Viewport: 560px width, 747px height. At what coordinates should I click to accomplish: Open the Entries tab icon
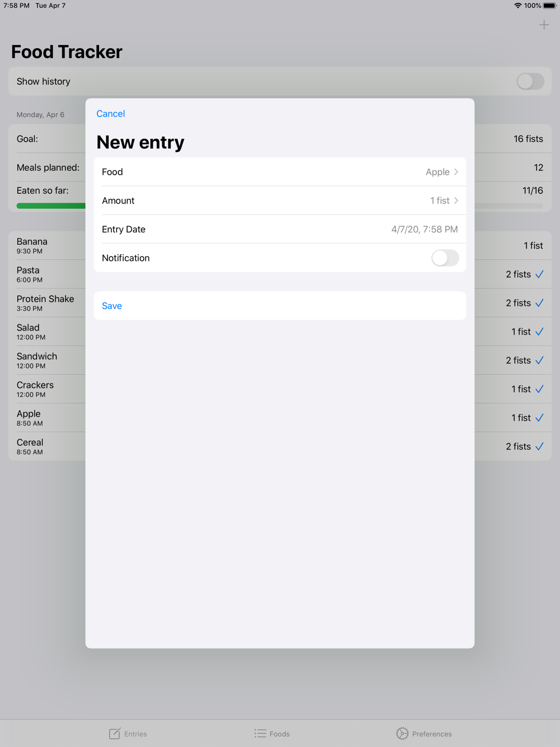pos(115,734)
